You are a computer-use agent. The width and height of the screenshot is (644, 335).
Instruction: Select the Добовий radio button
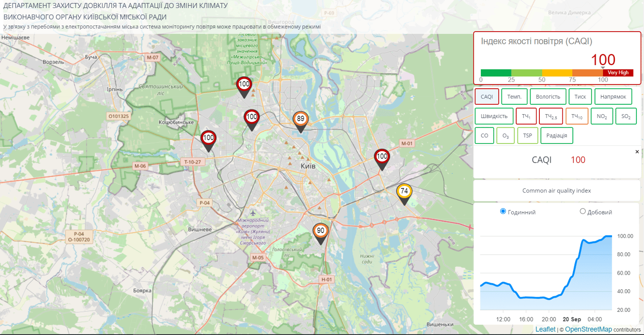click(x=583, y=211)
